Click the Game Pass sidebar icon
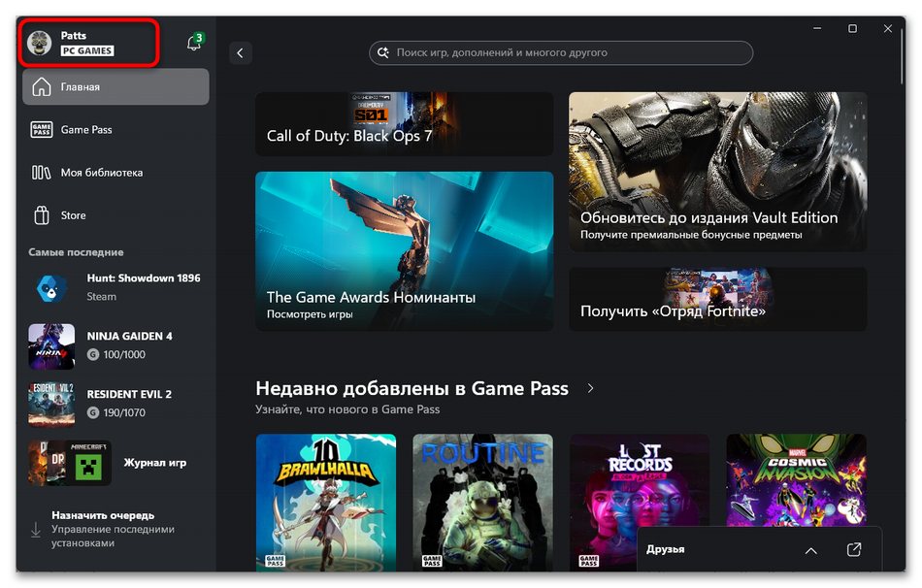 click(x=41, y=130)
